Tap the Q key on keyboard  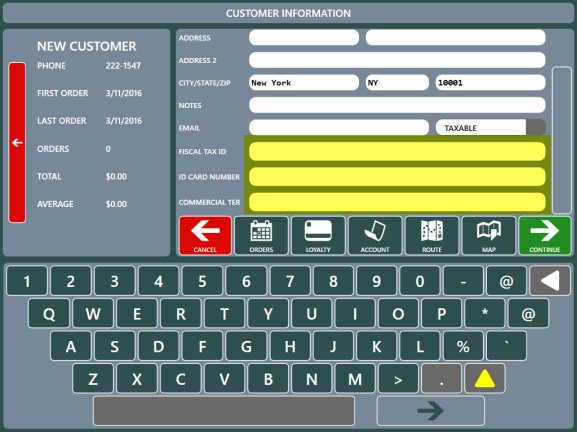[49, 314]
